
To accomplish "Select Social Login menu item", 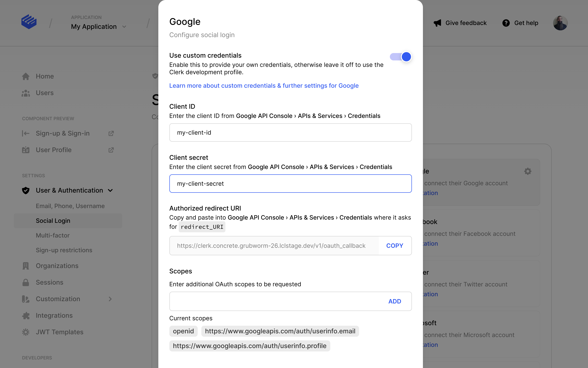I will coord(68,221).
